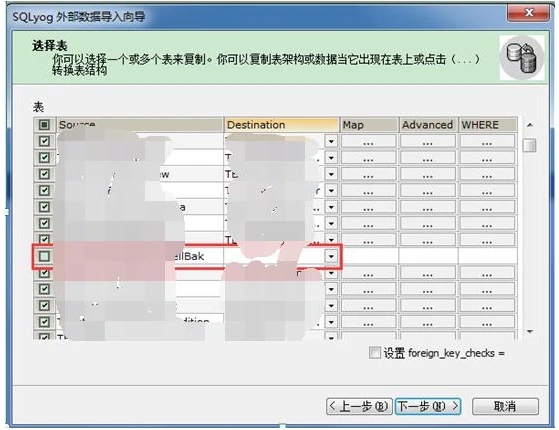Enable the foreign_key_checks checkbox
This screenshot has height=430, width=559.
pos(374,353)
